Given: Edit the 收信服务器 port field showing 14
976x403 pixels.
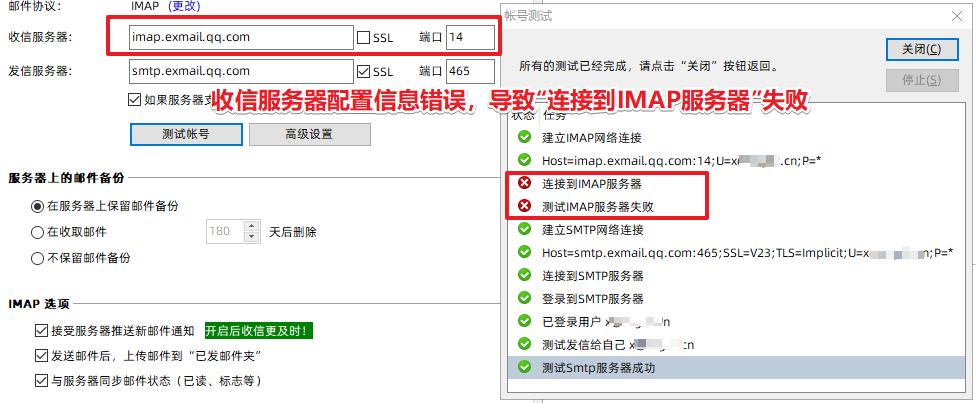Looking at the screenshot, I should 471,37.
